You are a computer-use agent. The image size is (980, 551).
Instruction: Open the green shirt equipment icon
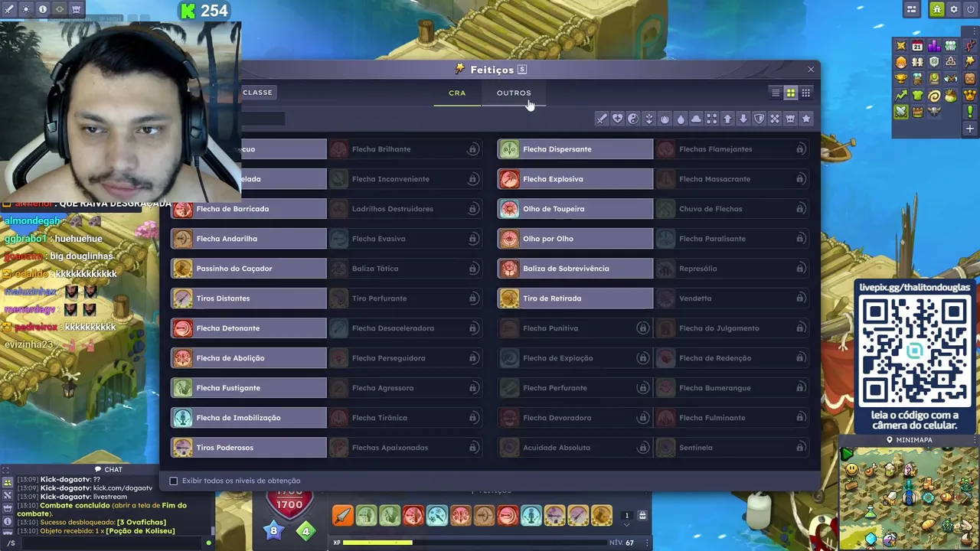(x=917, y=96)
